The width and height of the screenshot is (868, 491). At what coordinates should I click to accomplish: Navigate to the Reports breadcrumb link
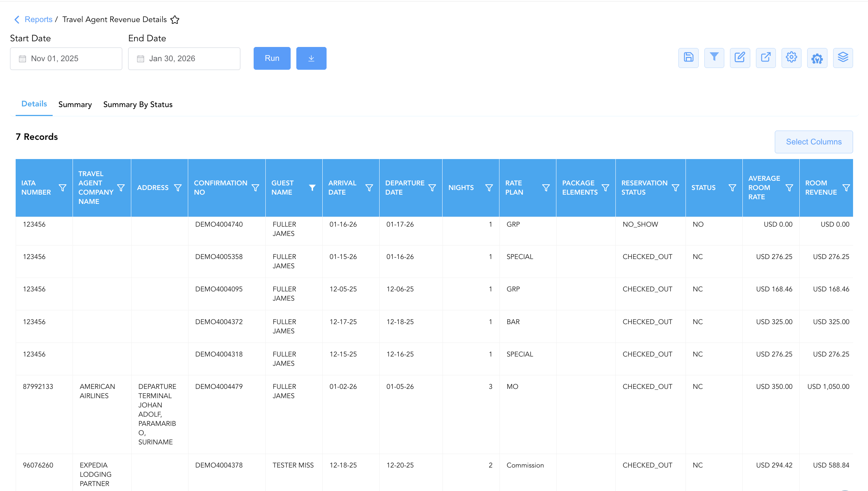(38, 20)
